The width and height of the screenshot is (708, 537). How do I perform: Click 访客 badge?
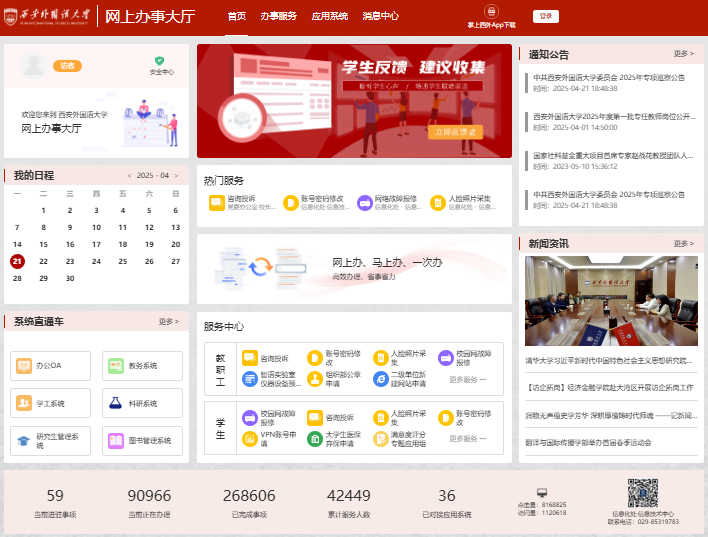click(68, 66)
